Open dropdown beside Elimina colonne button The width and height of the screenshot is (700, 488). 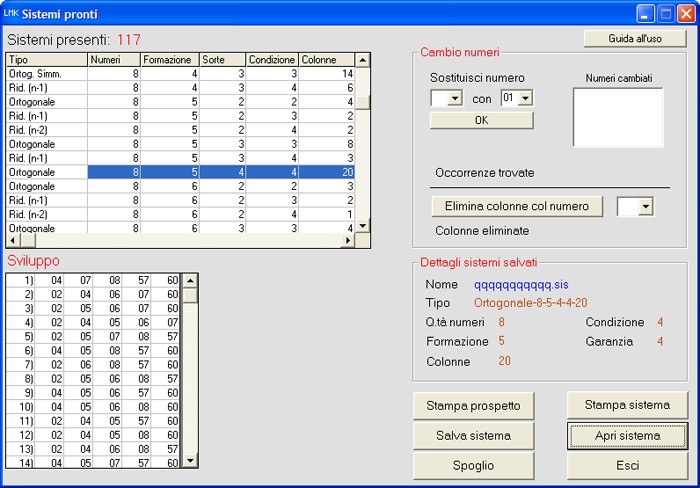[646, 206]
